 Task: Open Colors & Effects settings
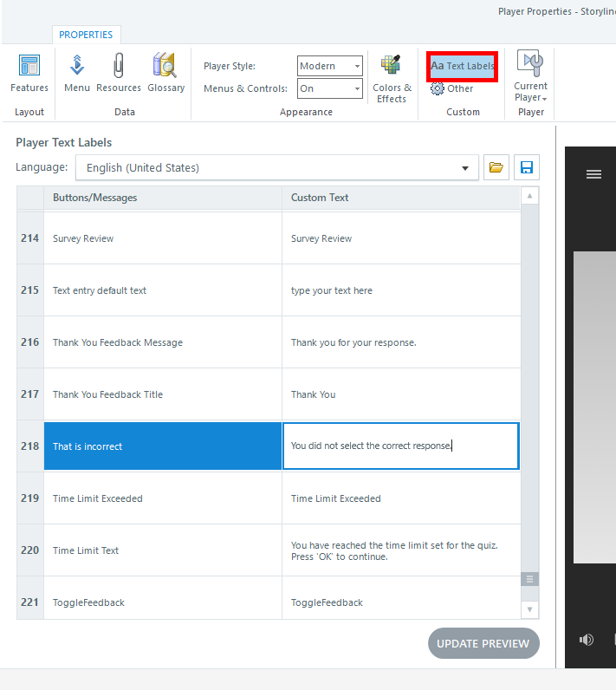pyautogui.click(x=392, y=79)
